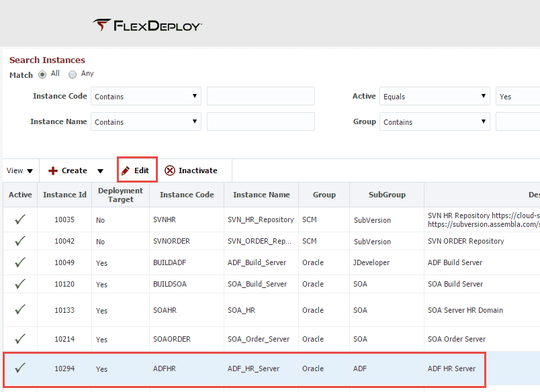The image size is (540, 392).
Task: Sort by the Instance Name column header
Action: click(261, 195)
